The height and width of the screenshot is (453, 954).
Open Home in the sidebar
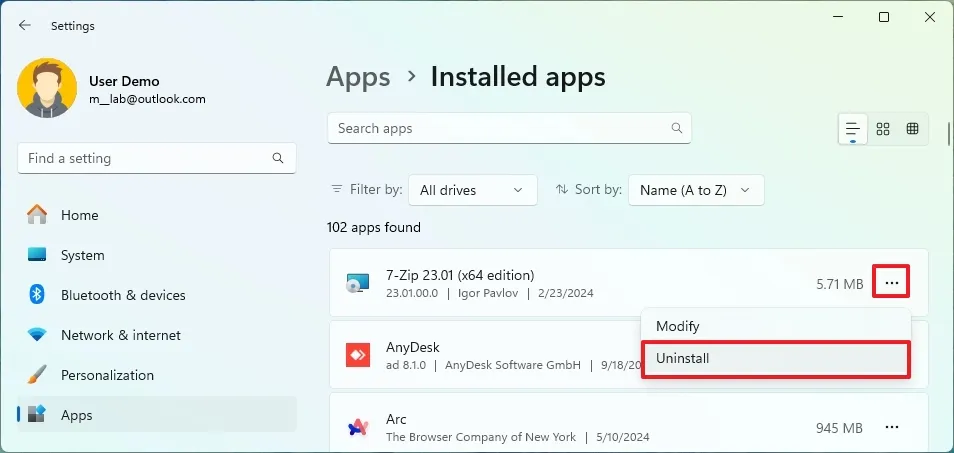pyautogui.click(x=79, y=215)
